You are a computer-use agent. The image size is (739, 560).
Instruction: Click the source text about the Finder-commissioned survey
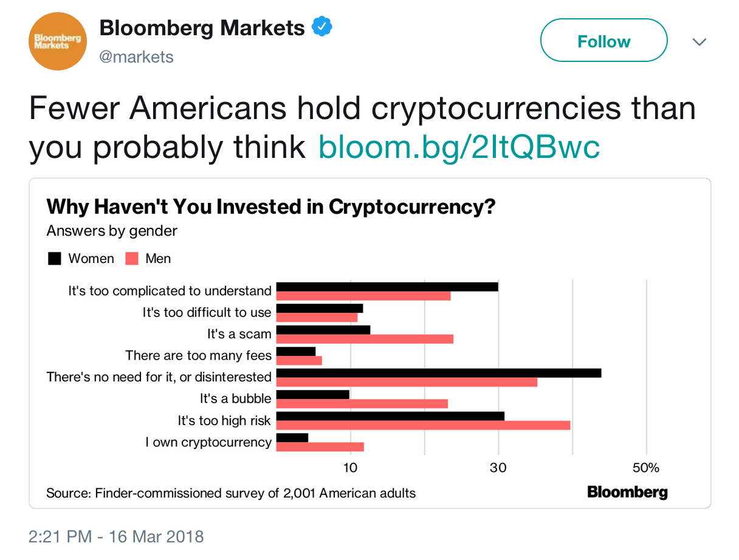[x=231, y=493]
